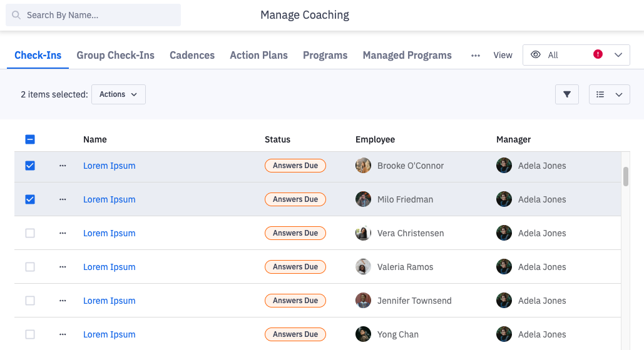Toggle the select-all header checkbox

pyautogui.click(x=30, y=139)
